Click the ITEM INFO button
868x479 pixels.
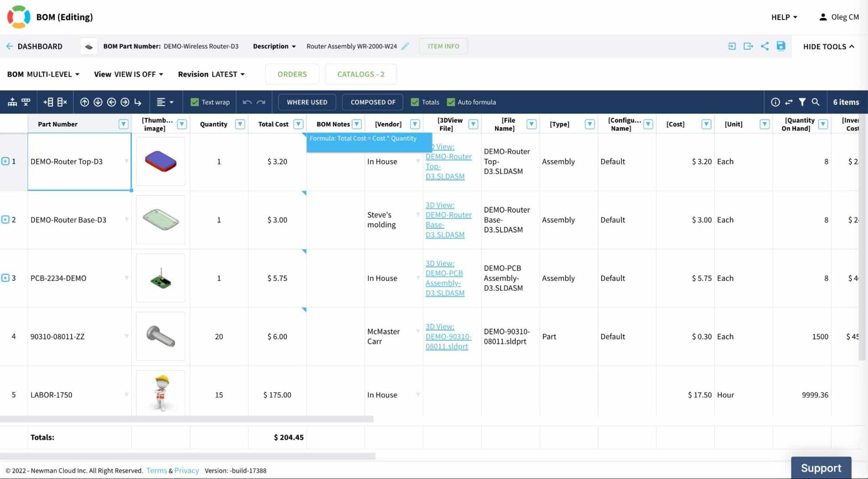coord(443,46)
